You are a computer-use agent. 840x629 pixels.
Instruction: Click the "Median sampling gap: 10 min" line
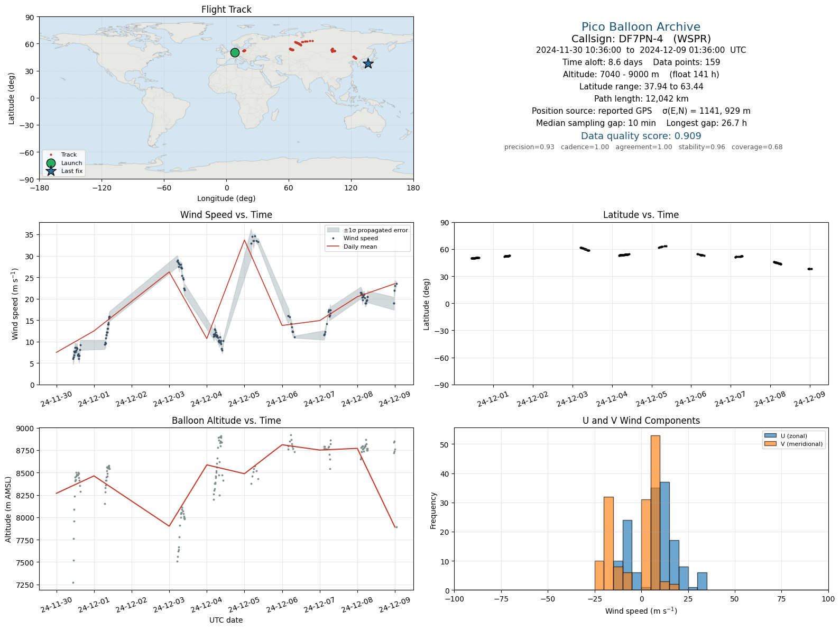coord(641,123)
